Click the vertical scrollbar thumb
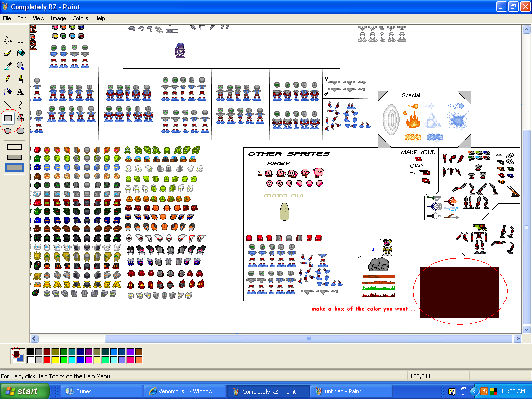 pyautogui.click(x=527, y=227)
